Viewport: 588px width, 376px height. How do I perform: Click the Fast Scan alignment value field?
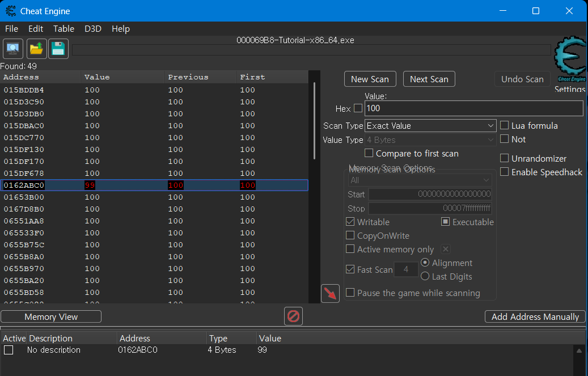tap(406, 269)
